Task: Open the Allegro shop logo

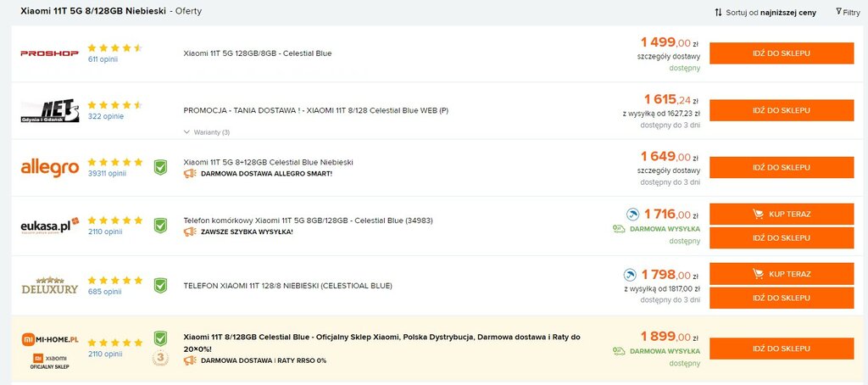Action: pos(50,167)
